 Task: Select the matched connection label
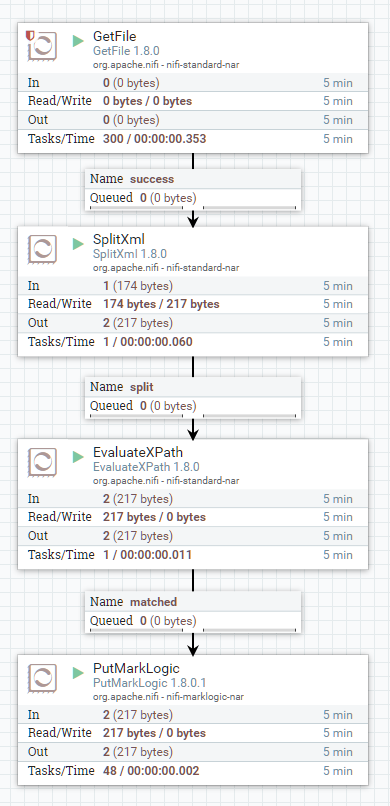tap(193, 612)
